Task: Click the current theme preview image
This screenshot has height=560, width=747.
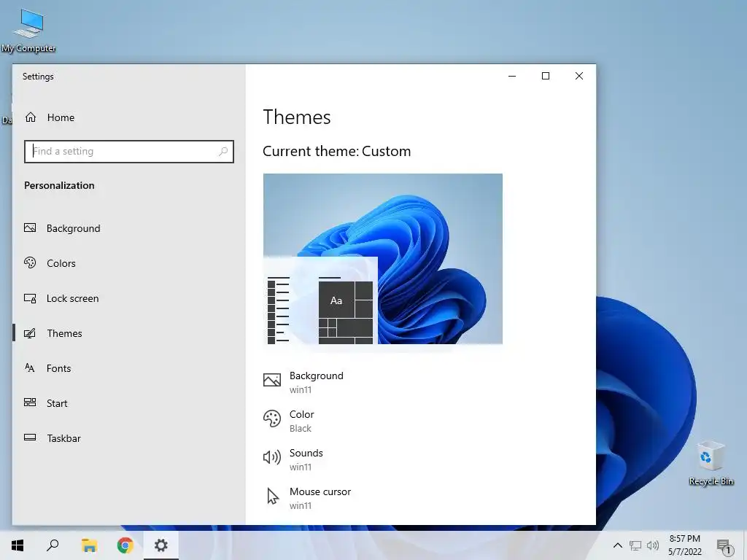Action: click(382, 259)
